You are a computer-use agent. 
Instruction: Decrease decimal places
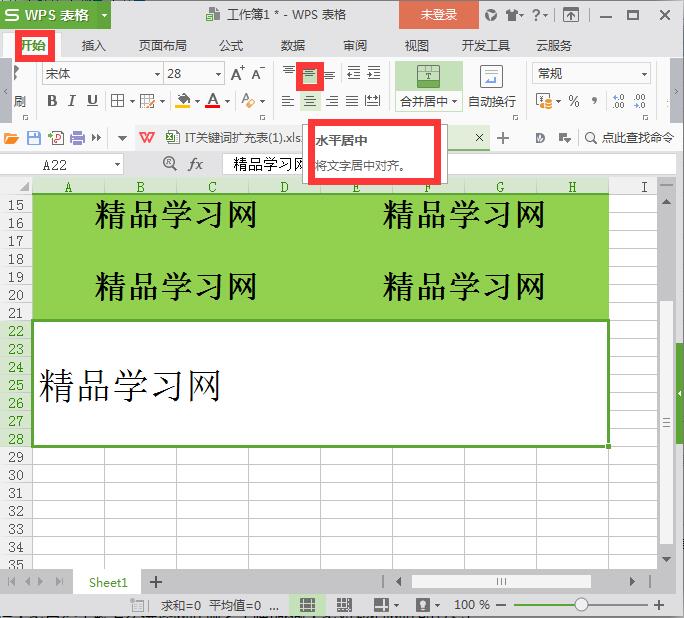(640, 101)
